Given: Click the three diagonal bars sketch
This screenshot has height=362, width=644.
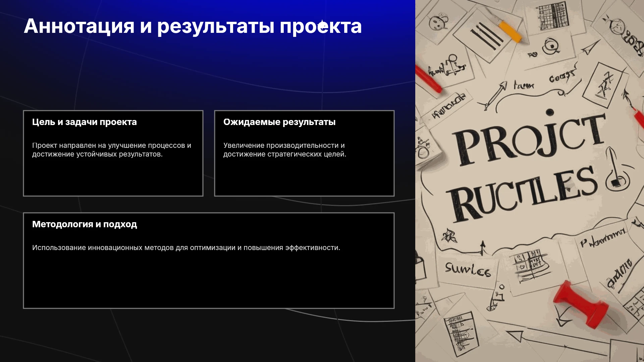Looking at the screenshot, I should click(x=487, y=35).
